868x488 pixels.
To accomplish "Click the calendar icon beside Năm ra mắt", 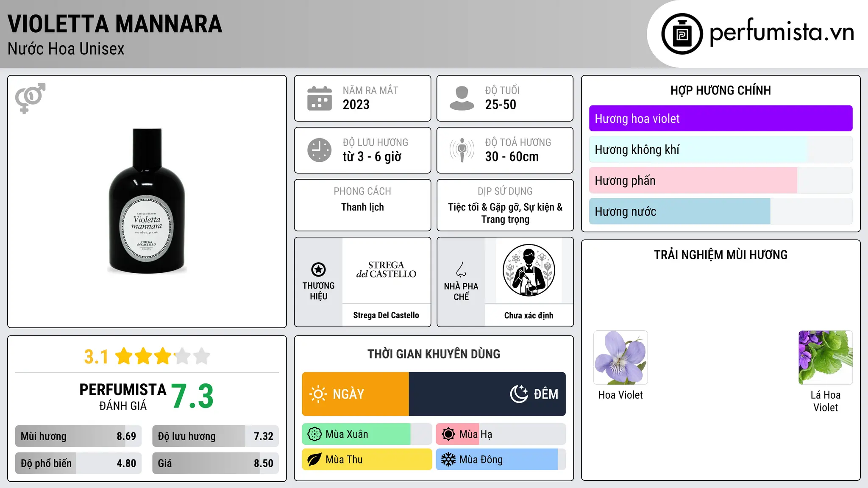I will (320, 98).
